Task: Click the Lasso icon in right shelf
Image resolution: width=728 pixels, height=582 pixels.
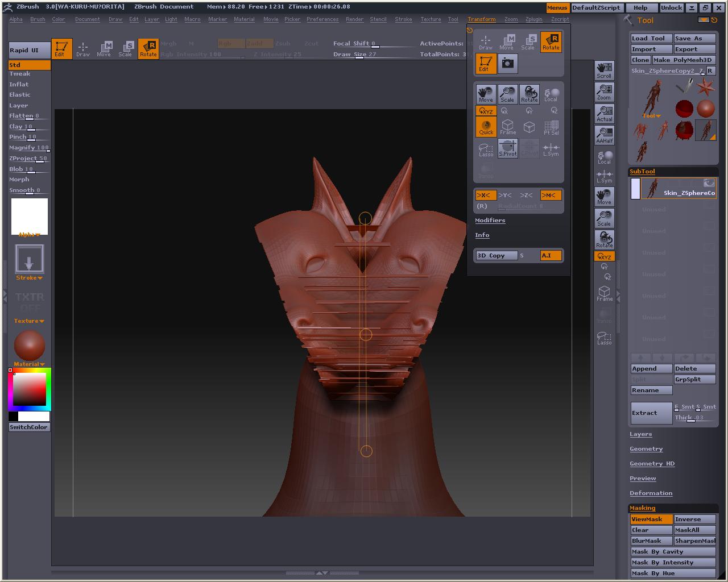Action: point(604,339)
